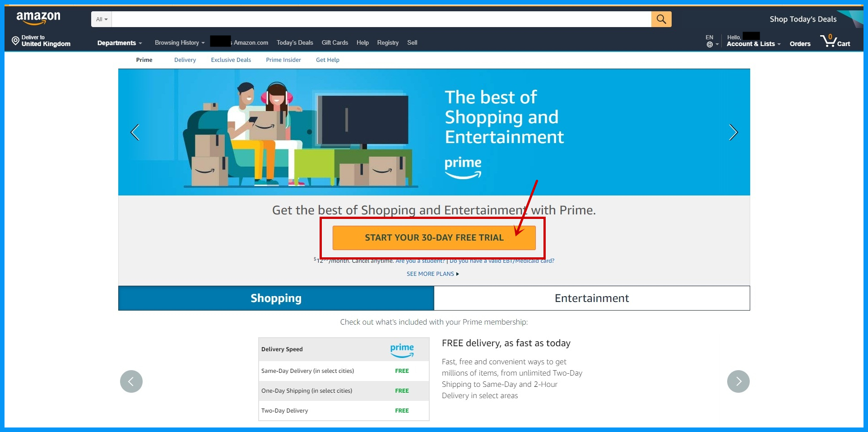Open the Orders link
868x432 pixels.
[x=800, y=44]
